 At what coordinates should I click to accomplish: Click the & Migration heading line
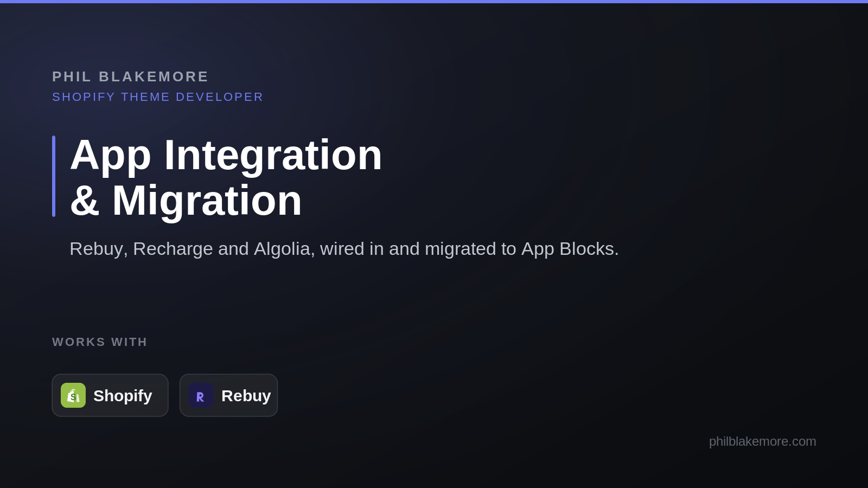coord(186,201)
